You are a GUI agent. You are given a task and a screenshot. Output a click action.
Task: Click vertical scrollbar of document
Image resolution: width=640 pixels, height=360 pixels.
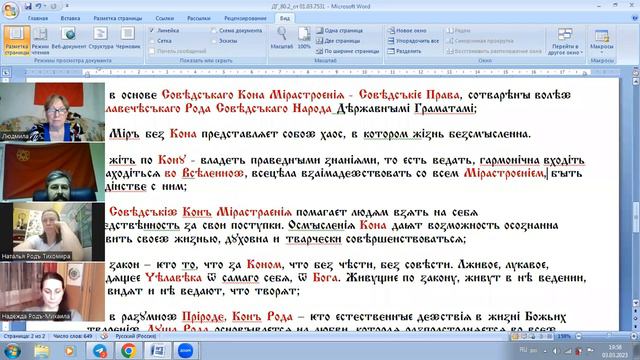636,192
